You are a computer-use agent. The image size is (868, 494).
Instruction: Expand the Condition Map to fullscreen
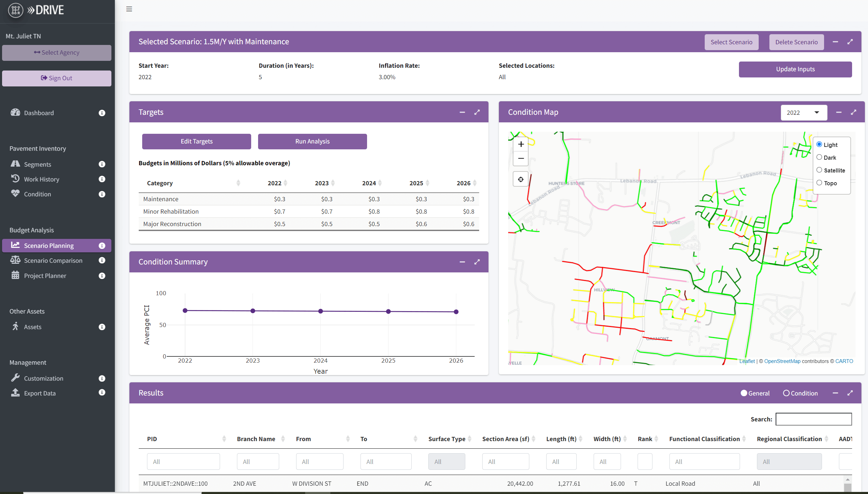(853, 112)
